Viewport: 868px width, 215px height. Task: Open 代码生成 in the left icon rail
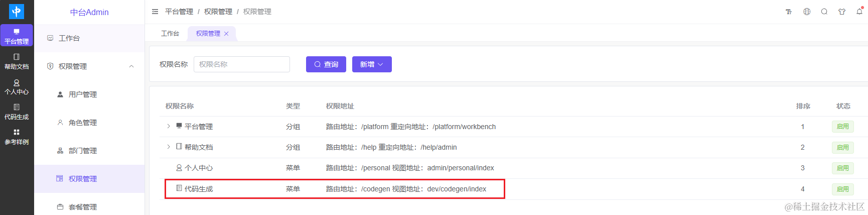tap(17, 112)
